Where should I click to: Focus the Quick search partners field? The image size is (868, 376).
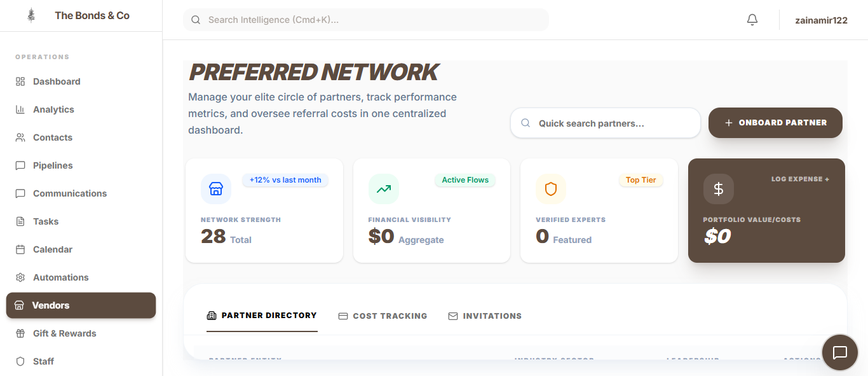pos(610,123)
